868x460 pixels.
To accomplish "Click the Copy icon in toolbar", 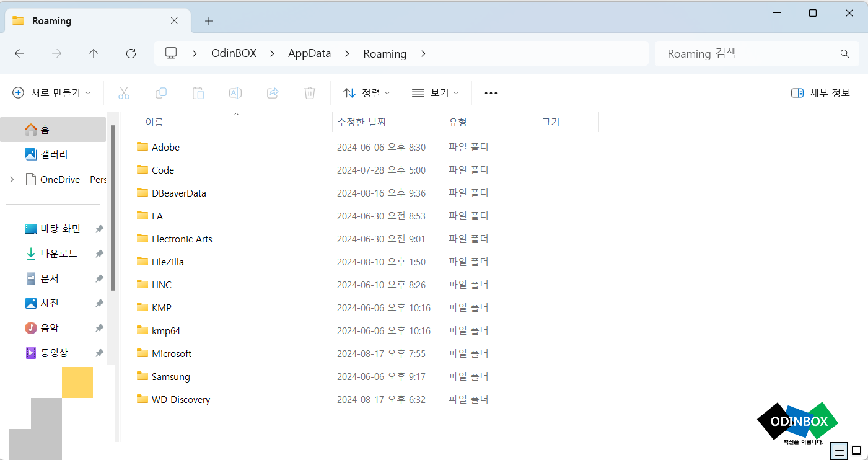I will point(161,93).
